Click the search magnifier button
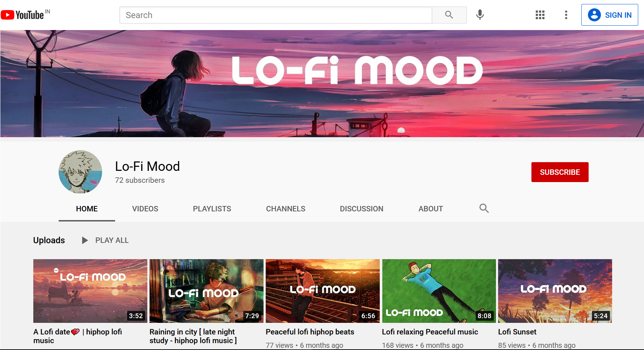 (449, 15)
